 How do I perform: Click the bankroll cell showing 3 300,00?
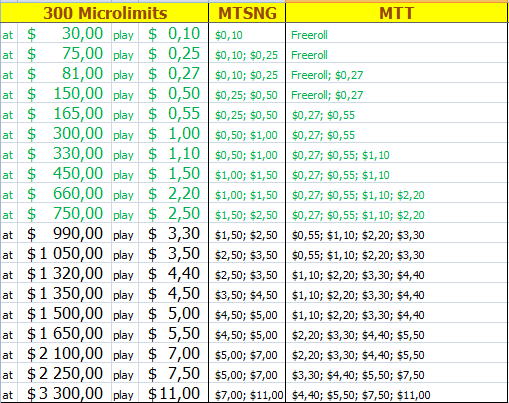64,393
